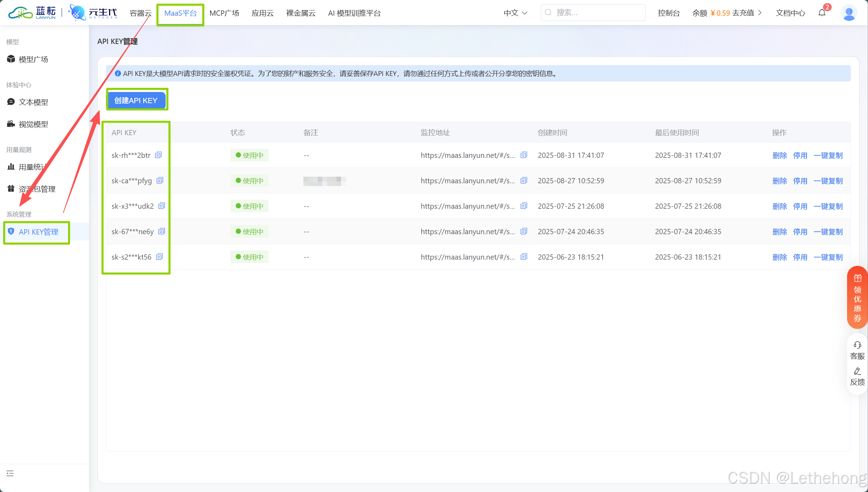Expand the 中文 language dropdown
Screen dimensions: 868x492
[x=515, y=13]
